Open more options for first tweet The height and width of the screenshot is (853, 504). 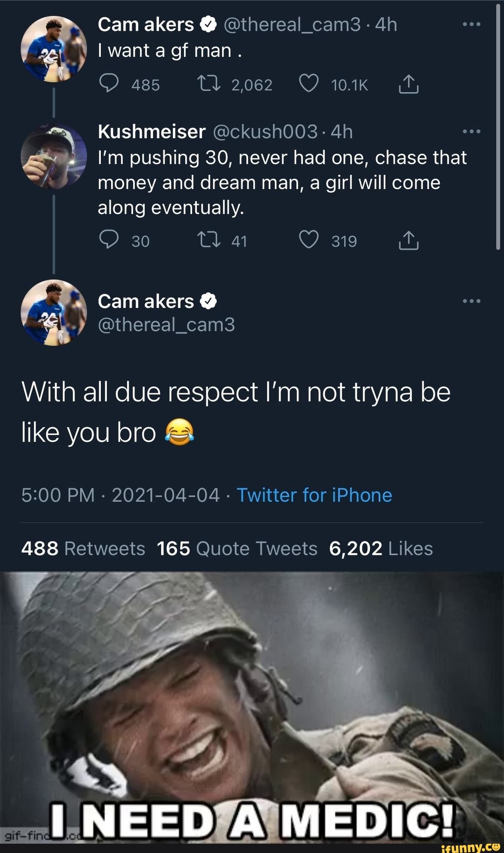[471, 24]
